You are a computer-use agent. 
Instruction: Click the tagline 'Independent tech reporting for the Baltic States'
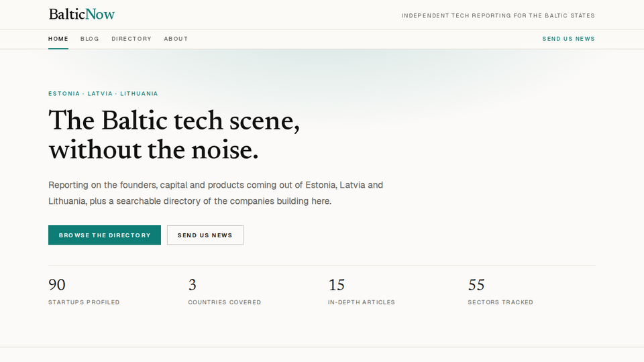pyautogui.click(x=498, y=15)
